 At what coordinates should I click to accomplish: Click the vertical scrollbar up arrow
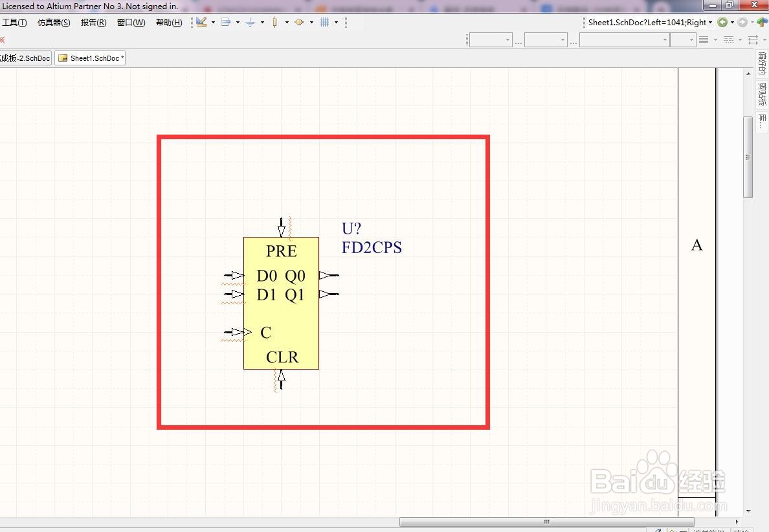pos(748,74)
